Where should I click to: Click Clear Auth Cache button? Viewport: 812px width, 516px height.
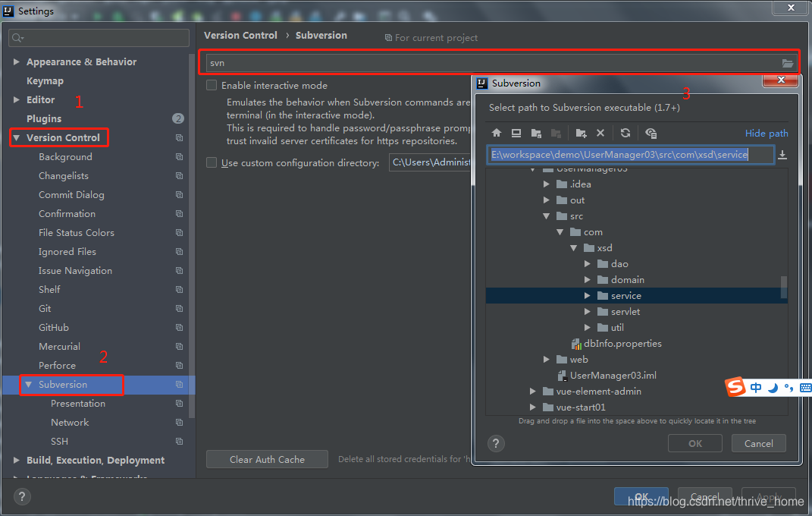267,460
